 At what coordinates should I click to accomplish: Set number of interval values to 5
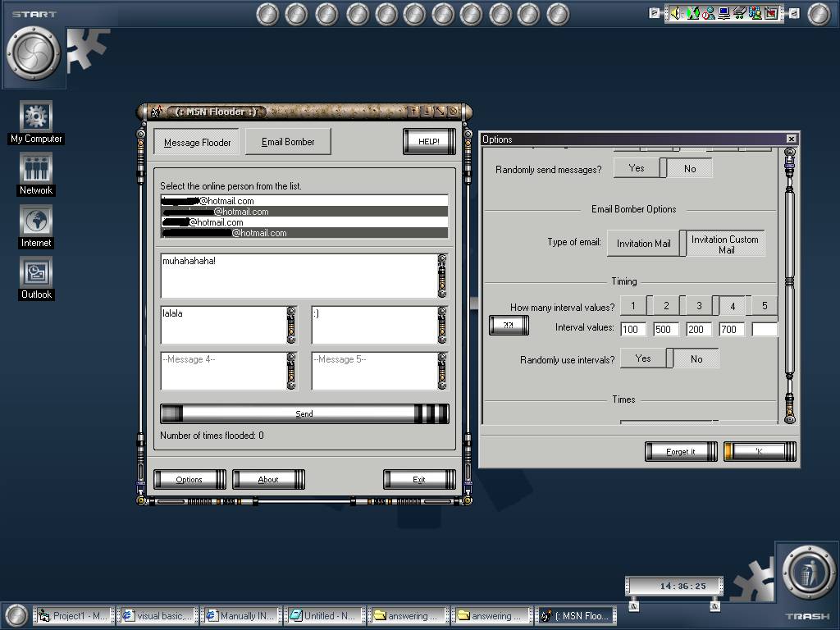click(x=765, y=306)
